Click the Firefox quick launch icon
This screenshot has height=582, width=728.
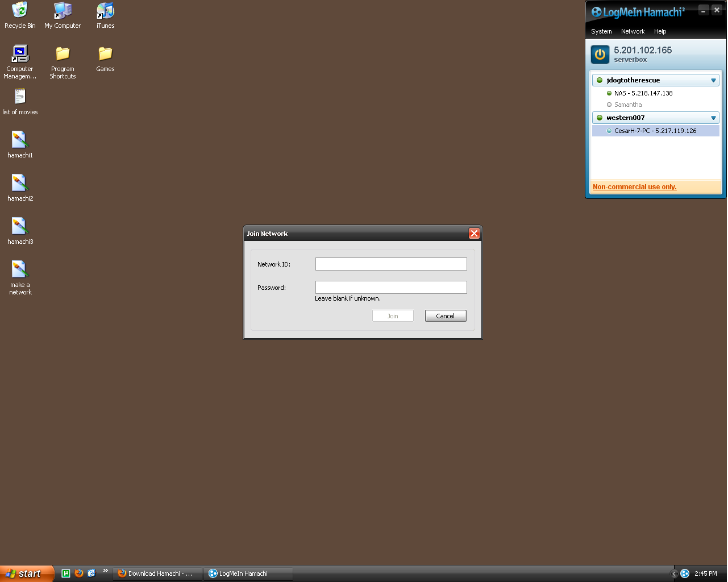tap(79, 573)
